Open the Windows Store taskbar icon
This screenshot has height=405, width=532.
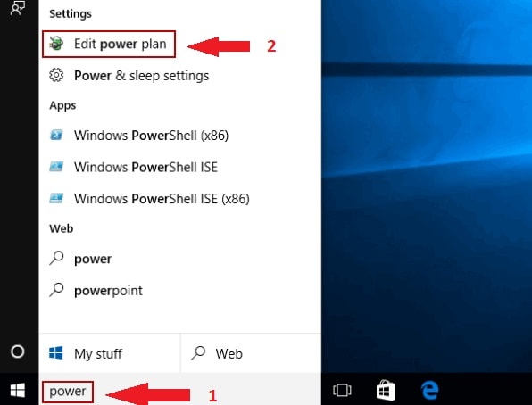(x=386, y=390)
